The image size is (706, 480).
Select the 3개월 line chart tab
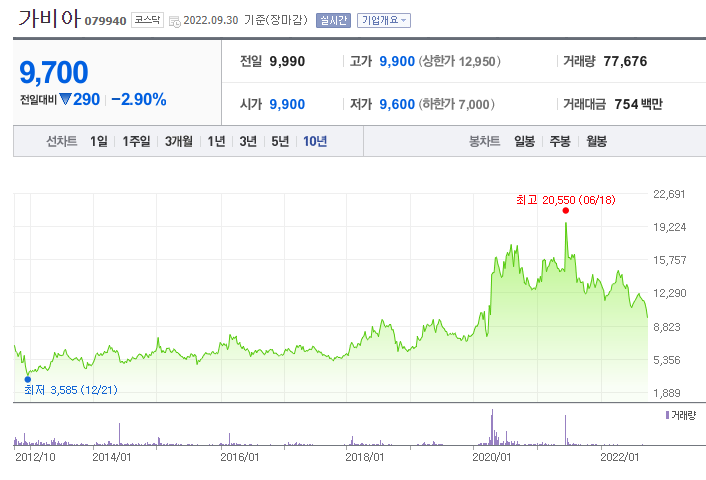178,141
